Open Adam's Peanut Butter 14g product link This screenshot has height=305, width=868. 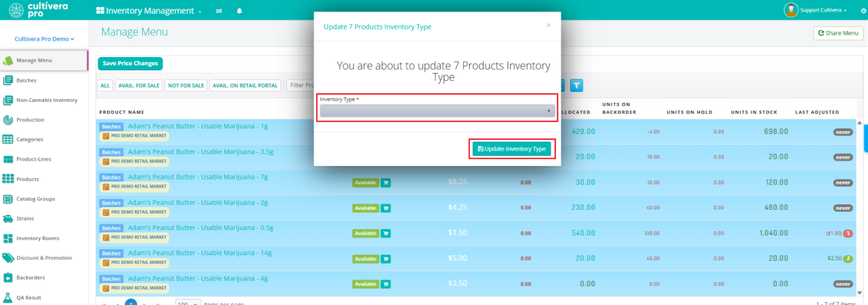[200, 253]
